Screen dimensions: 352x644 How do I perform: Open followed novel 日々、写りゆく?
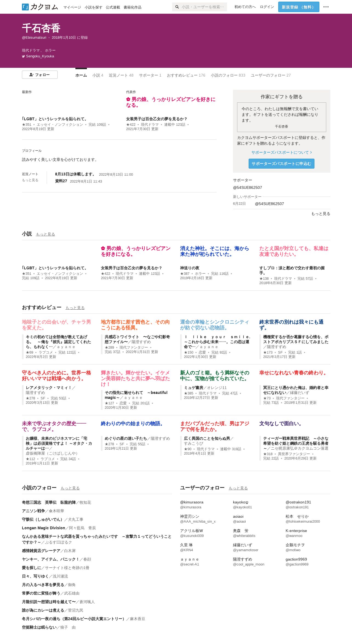coord(35,576)
